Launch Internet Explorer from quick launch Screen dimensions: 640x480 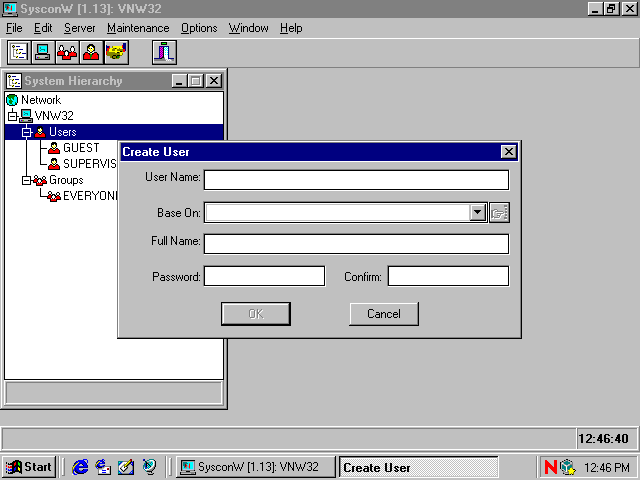pyautogui.click(x=80, y=467)
